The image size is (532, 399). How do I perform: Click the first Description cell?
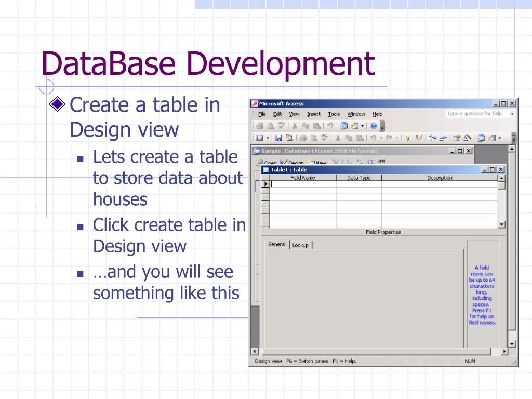point(440,184)
